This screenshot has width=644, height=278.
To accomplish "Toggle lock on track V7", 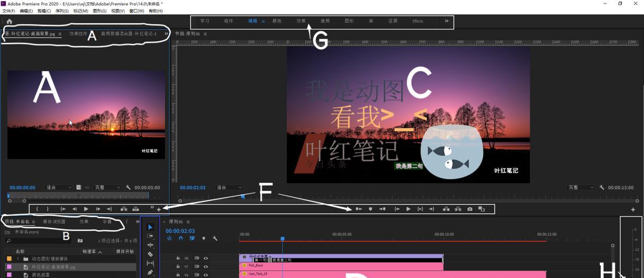I will click(x=178, y=266).
